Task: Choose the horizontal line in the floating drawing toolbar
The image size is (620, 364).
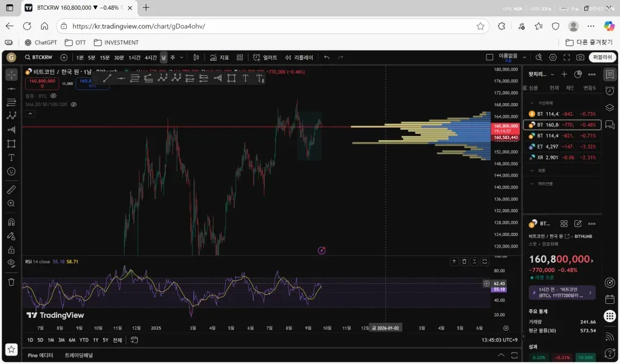Action: pos(121,78)
